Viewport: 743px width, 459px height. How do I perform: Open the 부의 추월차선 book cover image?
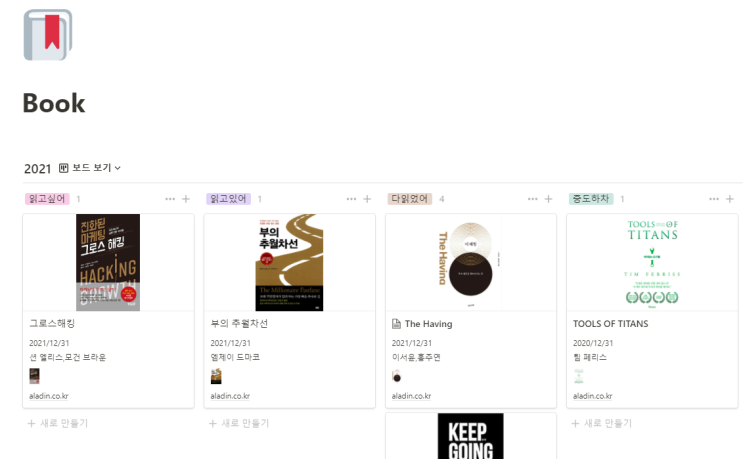[x=289, y=262]
